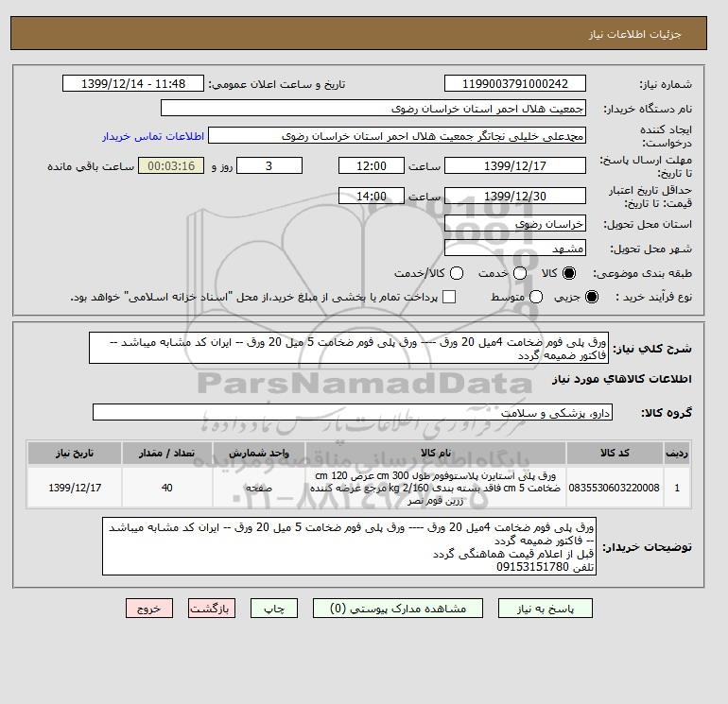The height and width of the screenshot is (704, 728).
Task: Click واحد شمارش column header
Action: 259,453
